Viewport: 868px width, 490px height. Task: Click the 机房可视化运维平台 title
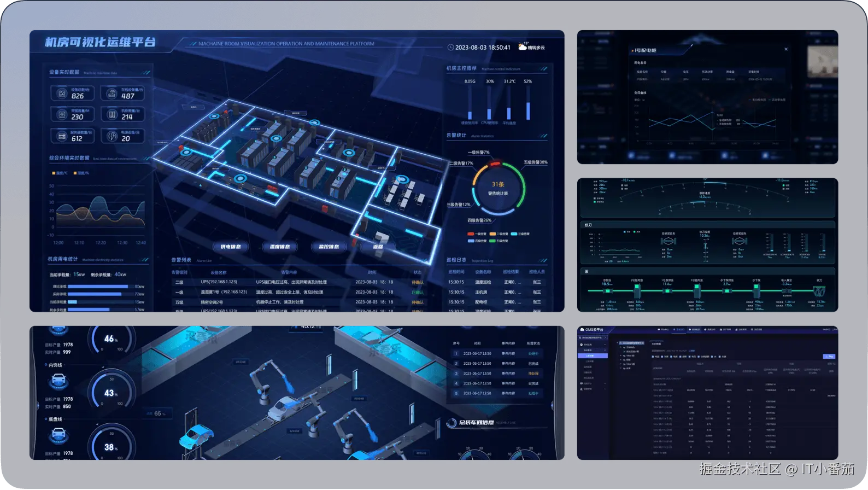100,42
